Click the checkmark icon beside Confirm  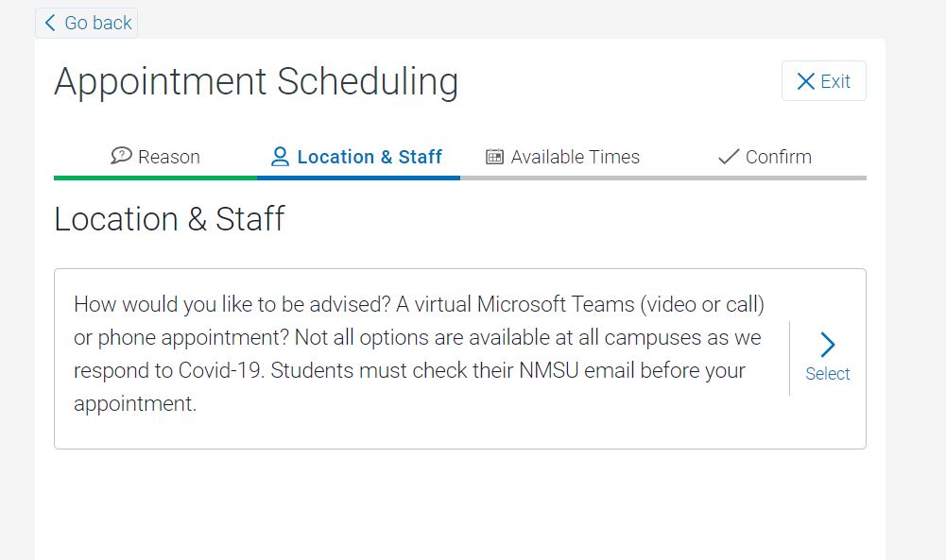tap(729, 157)
